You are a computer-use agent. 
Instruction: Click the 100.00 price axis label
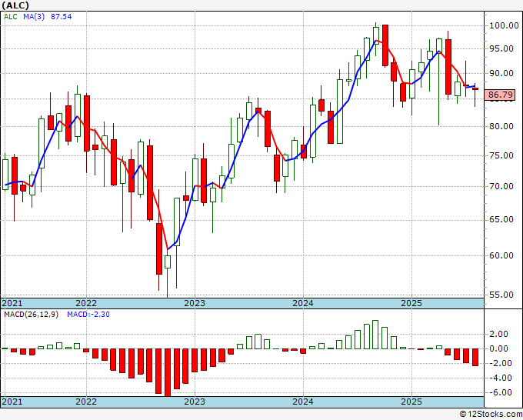pyautogui.click(x=504, y=25)
